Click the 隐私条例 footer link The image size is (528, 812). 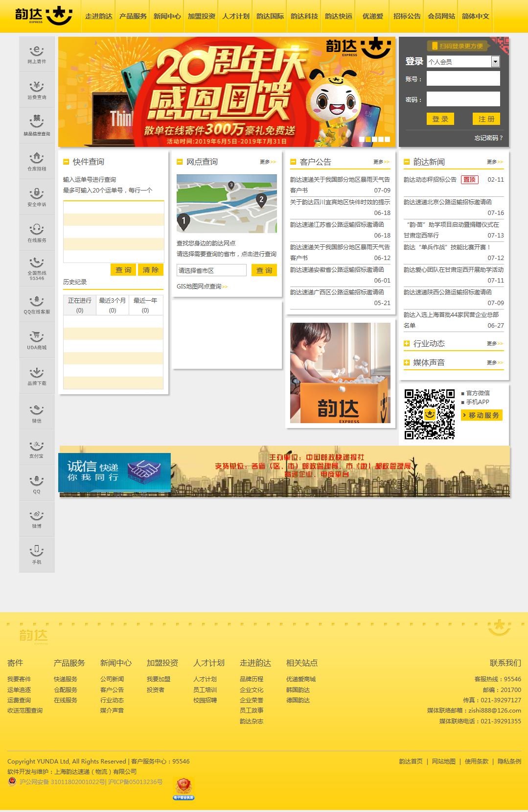(509, 762)
